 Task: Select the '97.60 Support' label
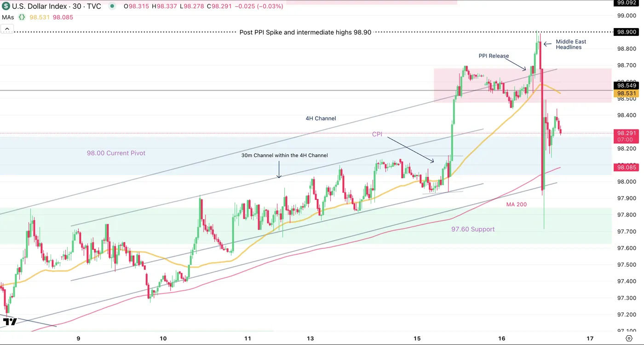(x=473, y=229)
